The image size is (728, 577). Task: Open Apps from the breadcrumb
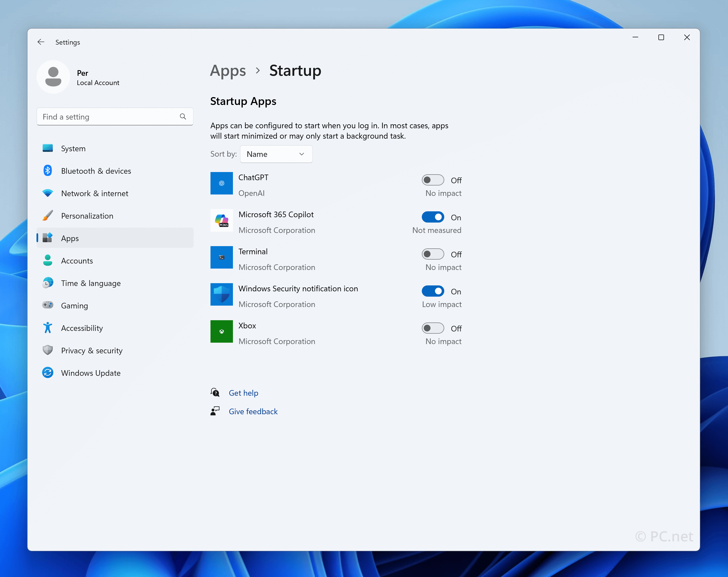point(228,70)
